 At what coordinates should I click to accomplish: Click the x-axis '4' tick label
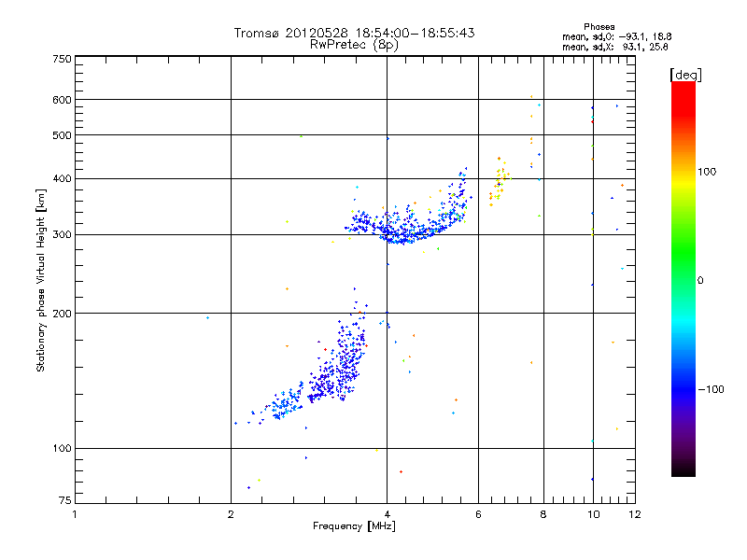coord(388,514)
